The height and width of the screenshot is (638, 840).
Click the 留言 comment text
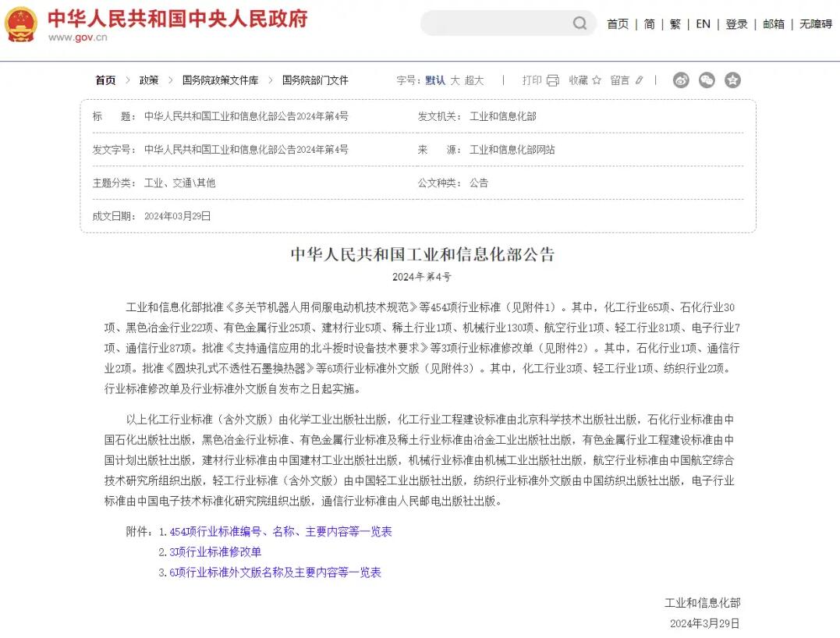[620, 80]
